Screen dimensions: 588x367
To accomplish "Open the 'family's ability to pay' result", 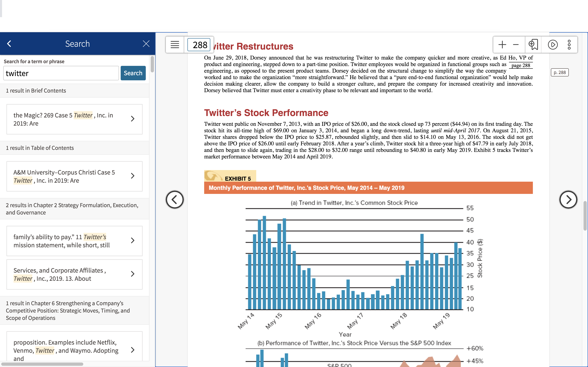I will pos(74,241).
